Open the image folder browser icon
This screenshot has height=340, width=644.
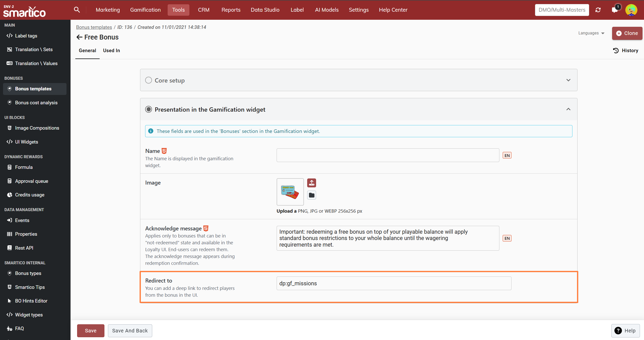pyautogui.click(x=312, y=195)
